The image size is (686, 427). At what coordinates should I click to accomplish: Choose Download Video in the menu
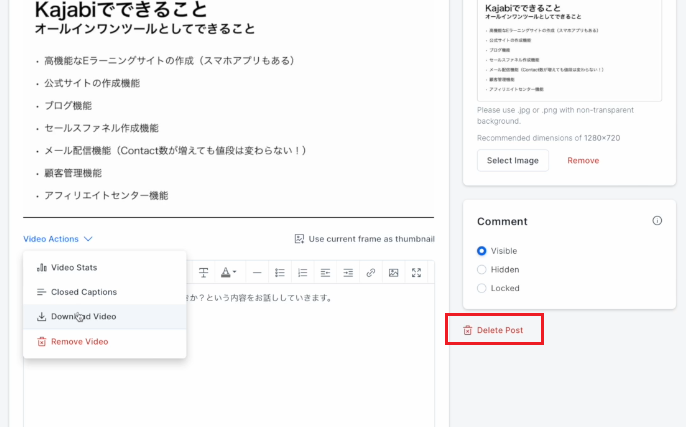point(83,316)
